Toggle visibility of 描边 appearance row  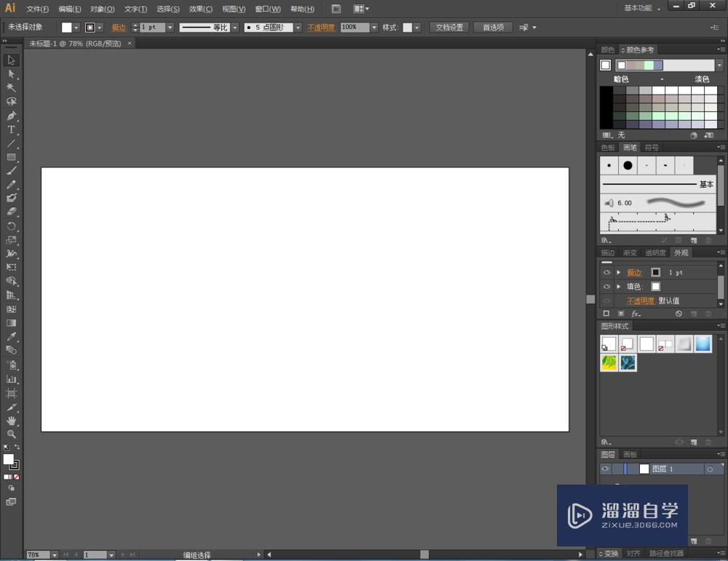[606, 272]
